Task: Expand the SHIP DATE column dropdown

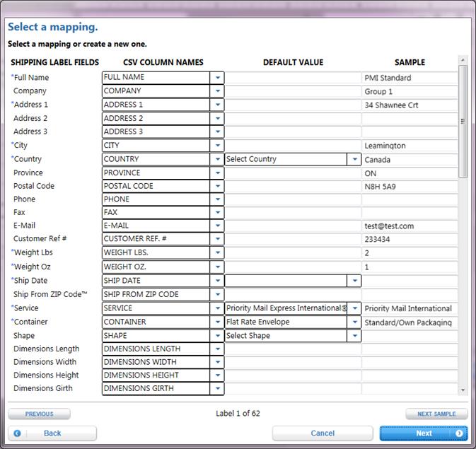Action: click(x=217, y=281)
